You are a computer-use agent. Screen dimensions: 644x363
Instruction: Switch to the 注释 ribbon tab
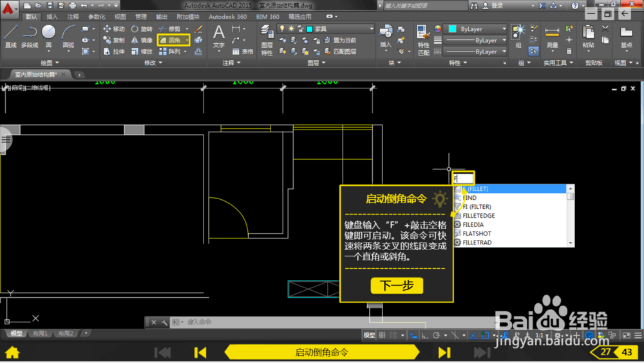(73, 17)
